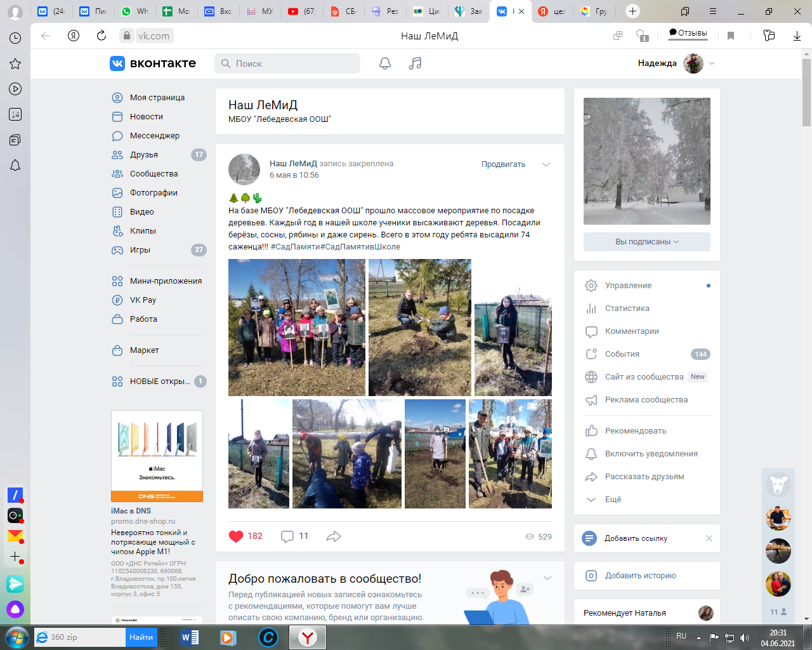Click the Продвигать link on post

pyautogui.click(x=503, y=164)
